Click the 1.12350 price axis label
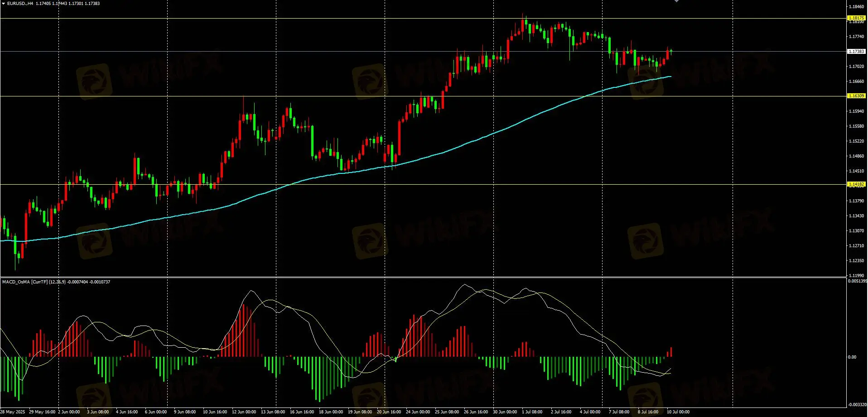868x417 pixels. click(856, 261)
